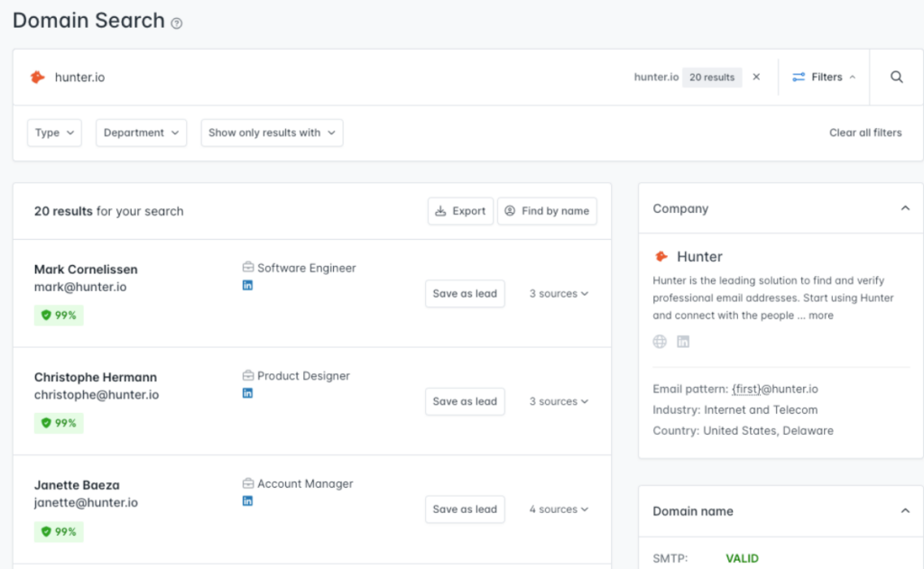Screen dimensions: 924x569
Task: Click the {first} email pattern text
Action: tap(746, 389)
